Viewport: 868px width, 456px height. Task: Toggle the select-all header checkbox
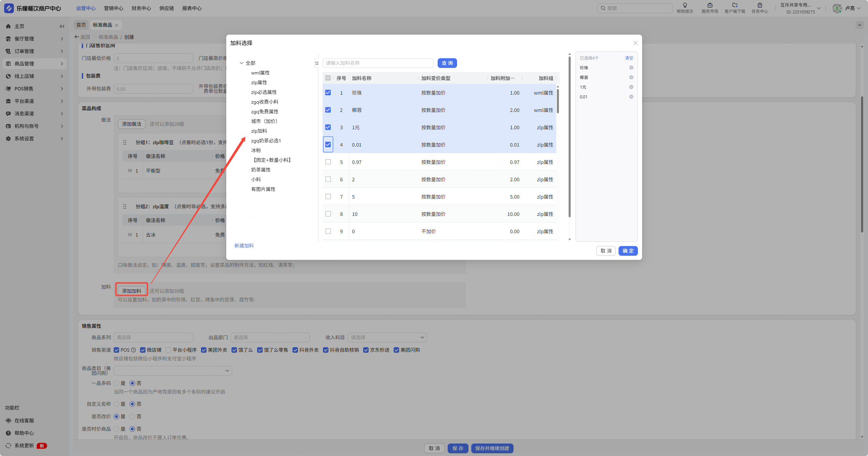[x=328, y=78]
